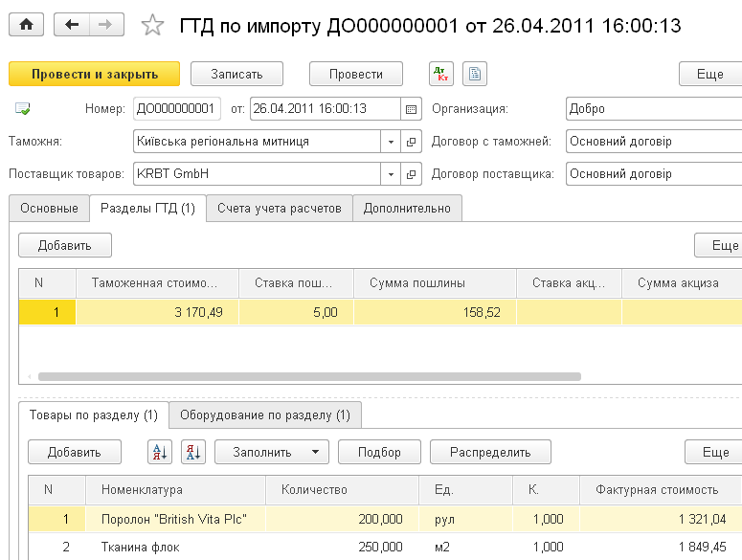Add a new goods row
This screenshot has height=560, width=742.
point(75,452)
